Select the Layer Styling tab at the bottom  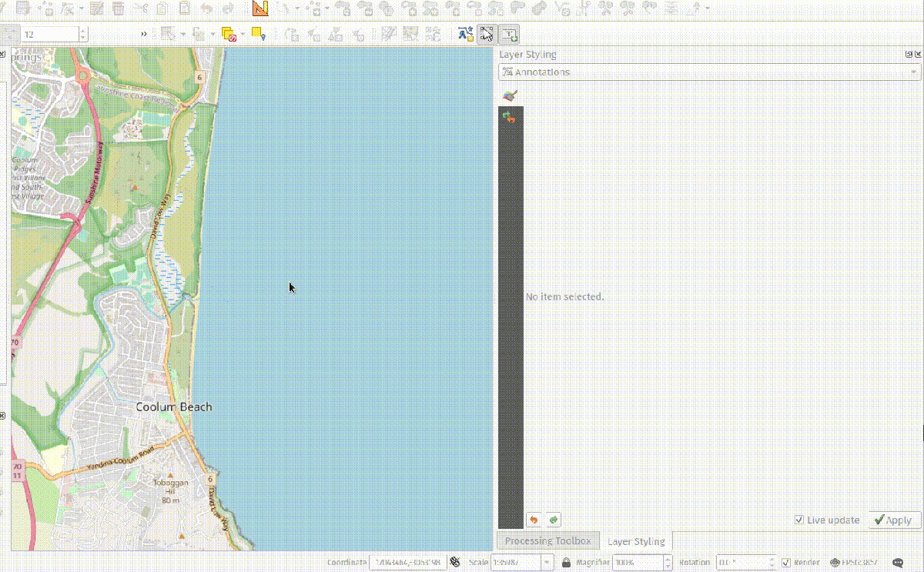(x=637, y=540)
